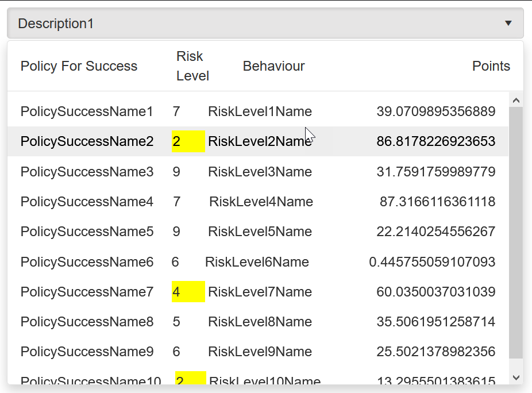Click the Description1 combo box field
532x393 pixels.
(x=253, y=24)
